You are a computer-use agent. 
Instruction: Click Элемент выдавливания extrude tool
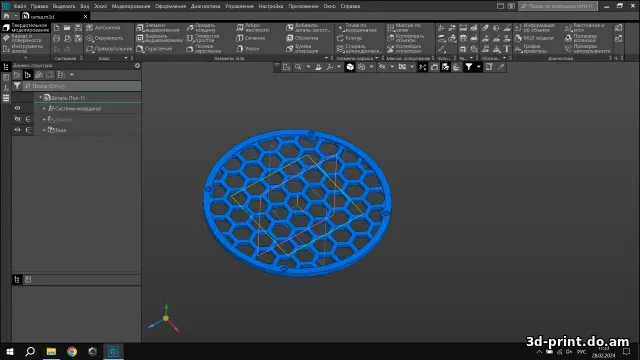158,28
